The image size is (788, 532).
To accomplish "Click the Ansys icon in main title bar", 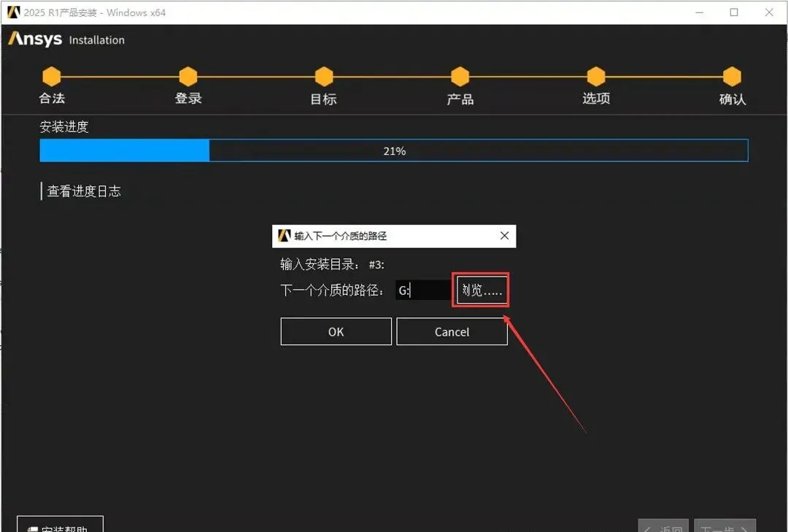I will tap(14, 12).
